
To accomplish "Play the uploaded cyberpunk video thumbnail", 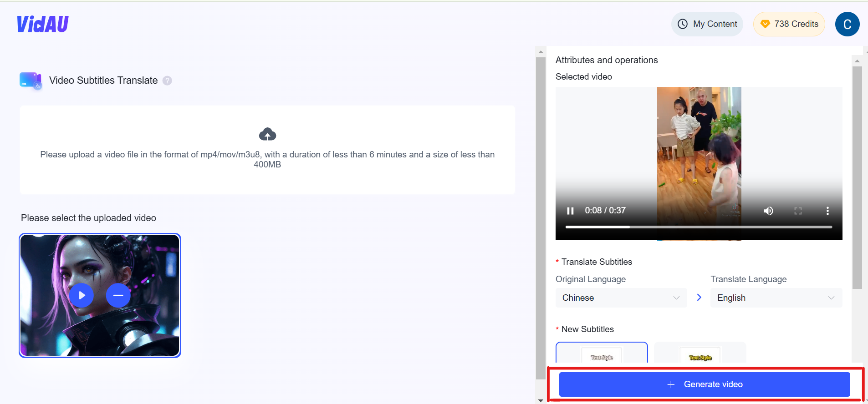I will coord(82,295).
